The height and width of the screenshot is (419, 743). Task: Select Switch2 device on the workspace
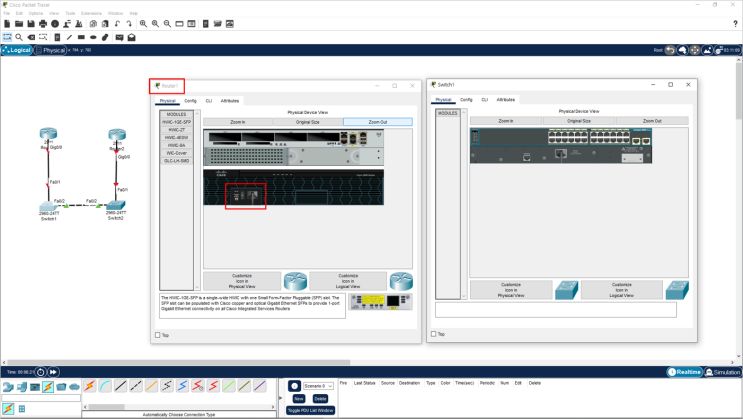(116, 205)
